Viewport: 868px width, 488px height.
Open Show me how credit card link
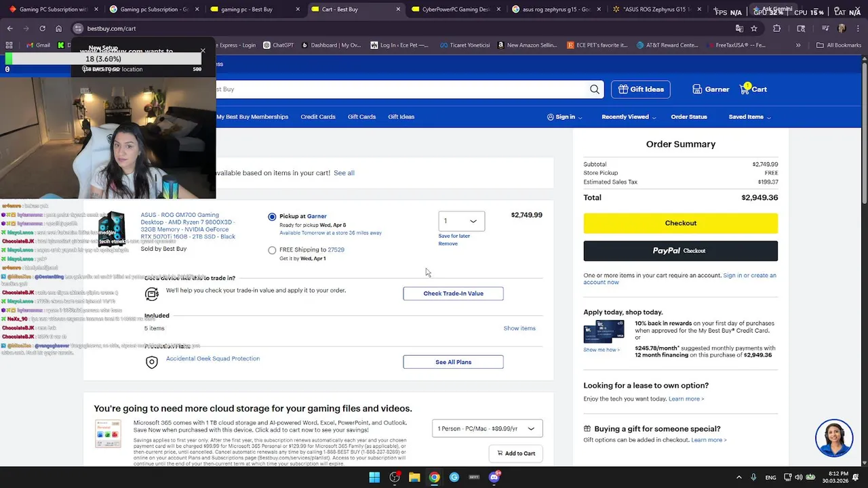point(601,350)
